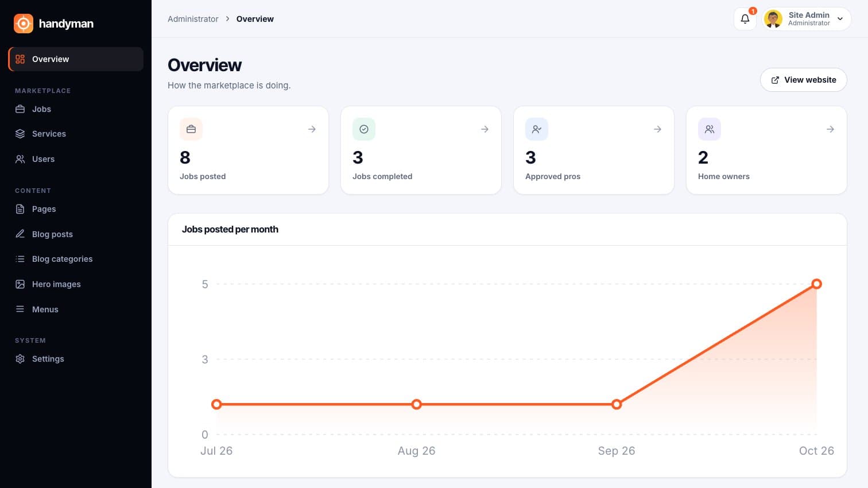Navigate to Pages in the sidebar
The image size is (868, 488).
point(76,209)
